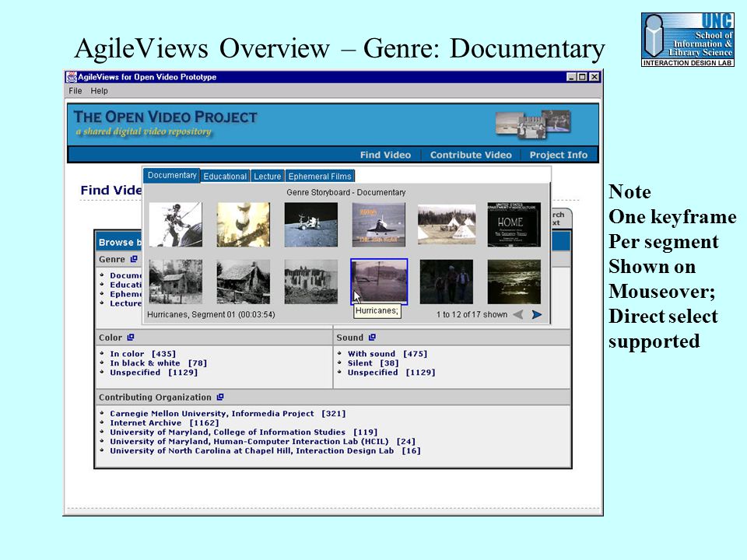Image resolution: width=747 pixels, height=560 pixels.
Task: Click the '1 to 12 of 17 shown' text
Action: (x=472, y=315)
